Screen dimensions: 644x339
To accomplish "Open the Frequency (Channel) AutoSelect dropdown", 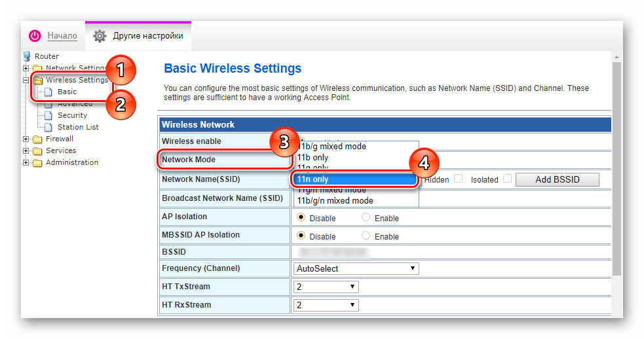I will tap(356, 268).
